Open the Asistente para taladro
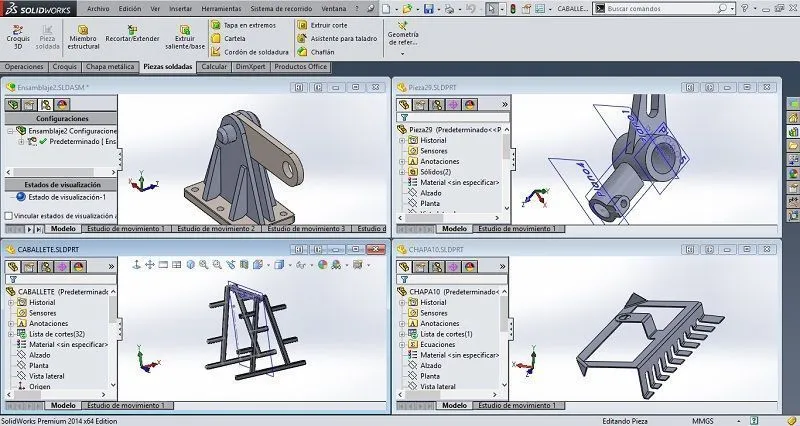The width and height of the screenshot is (800, 426). point(337,38)
